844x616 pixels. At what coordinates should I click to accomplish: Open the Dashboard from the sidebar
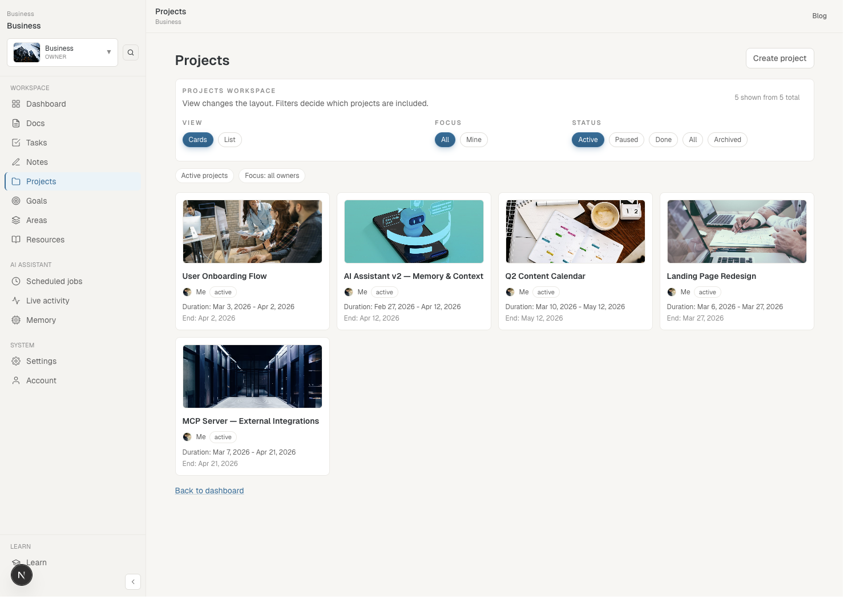tap(17, 104)
